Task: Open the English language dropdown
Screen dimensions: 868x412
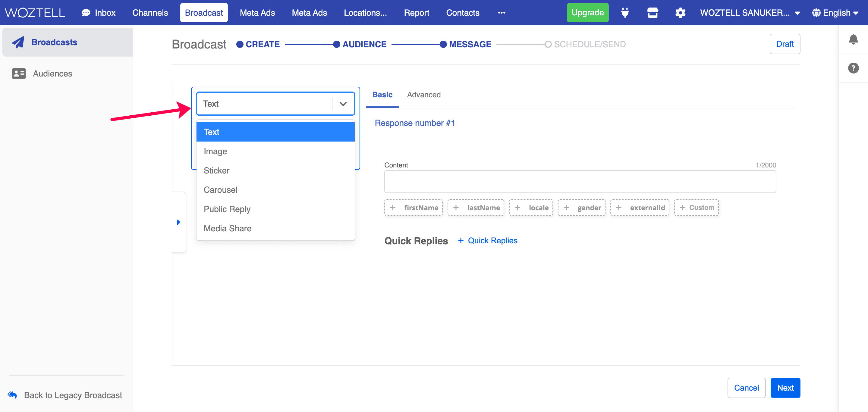Action: [x=835, y=13]
